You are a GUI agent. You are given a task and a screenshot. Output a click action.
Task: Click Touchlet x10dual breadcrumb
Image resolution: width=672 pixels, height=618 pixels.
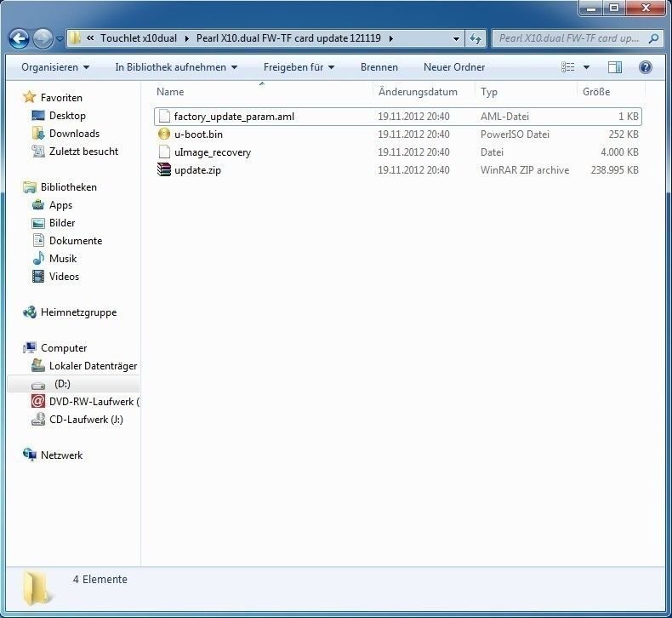pos(139,38)
